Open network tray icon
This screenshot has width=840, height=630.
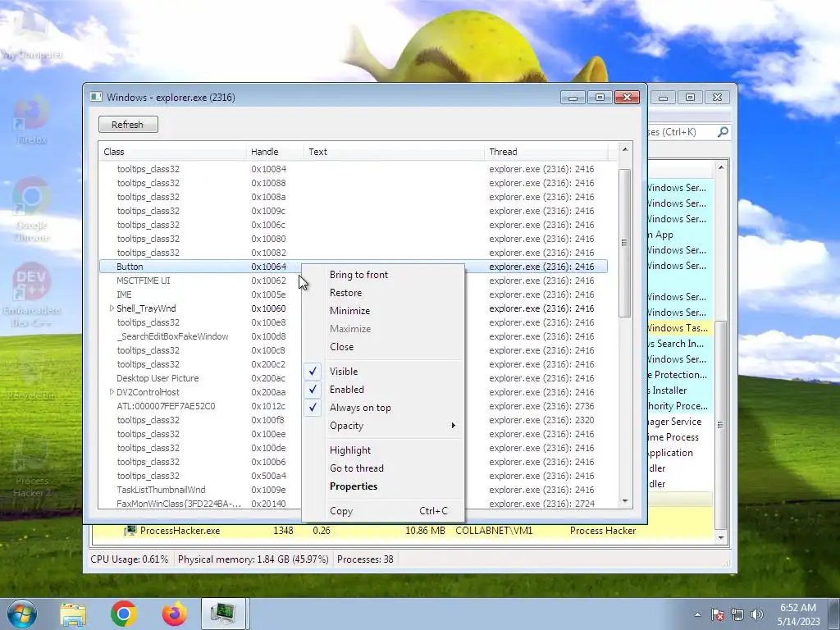[737, 615]
